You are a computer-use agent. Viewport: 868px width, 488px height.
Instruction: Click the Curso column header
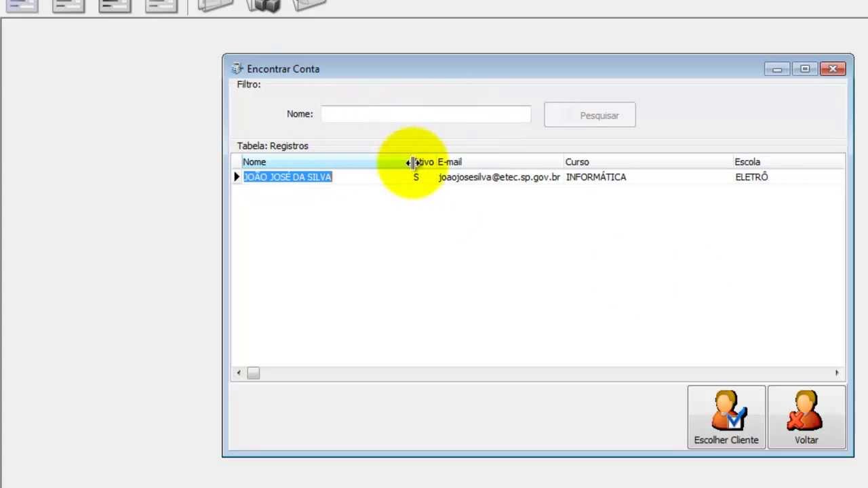coord(648,162)
